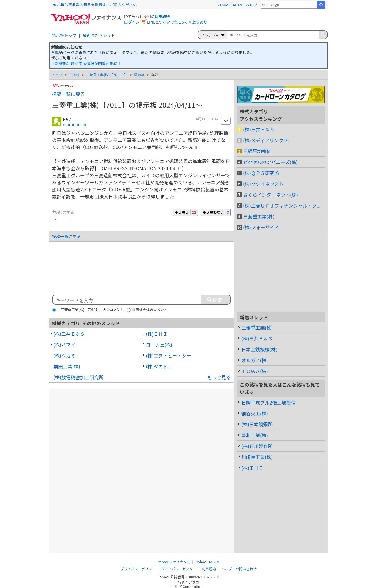Open オルガノ(株) in the 新着スレッド list
The width and height of the screenshot is (377, 588).
coord(255,360)
